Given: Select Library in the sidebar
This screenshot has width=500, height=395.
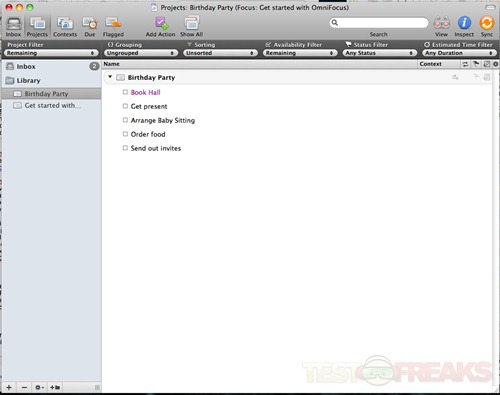Looking at the screenshot, I should (x=52, y=80).
